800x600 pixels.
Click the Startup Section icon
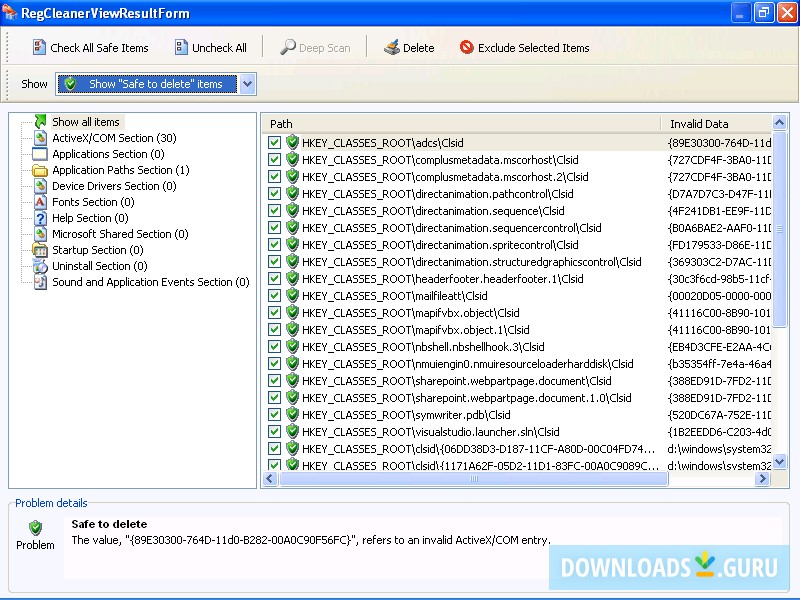tap(40, 250)
